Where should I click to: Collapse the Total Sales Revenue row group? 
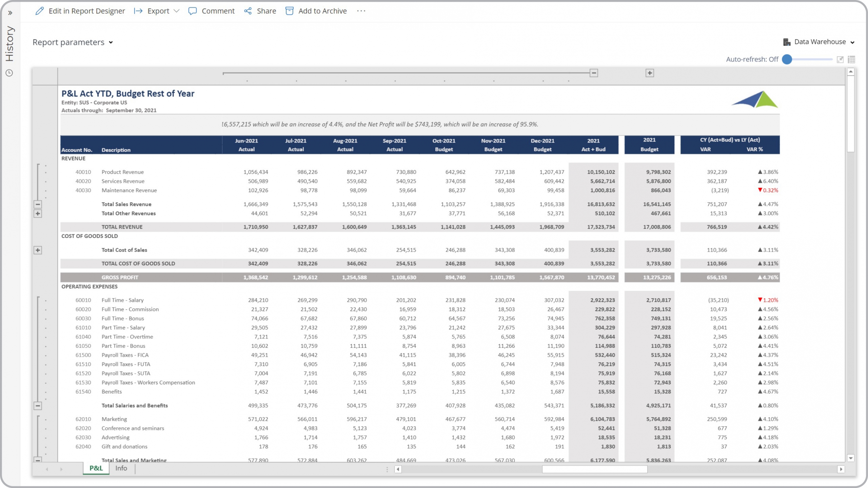(38, 204)
